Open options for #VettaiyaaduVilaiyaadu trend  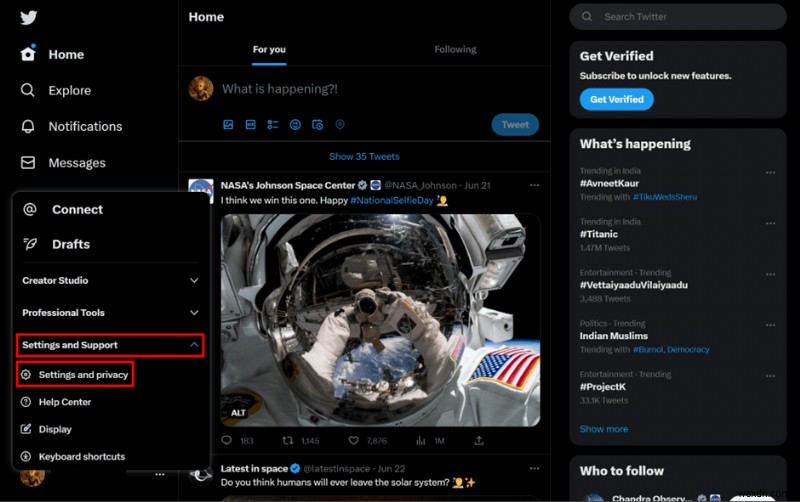tap(770, 274)
